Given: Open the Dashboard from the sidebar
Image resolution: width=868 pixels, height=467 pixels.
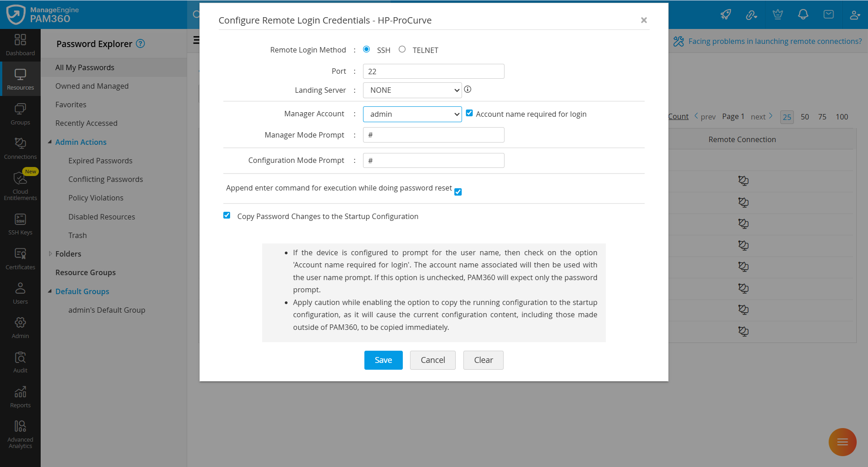Looking at the screenshot, I should tap(20, 45).
